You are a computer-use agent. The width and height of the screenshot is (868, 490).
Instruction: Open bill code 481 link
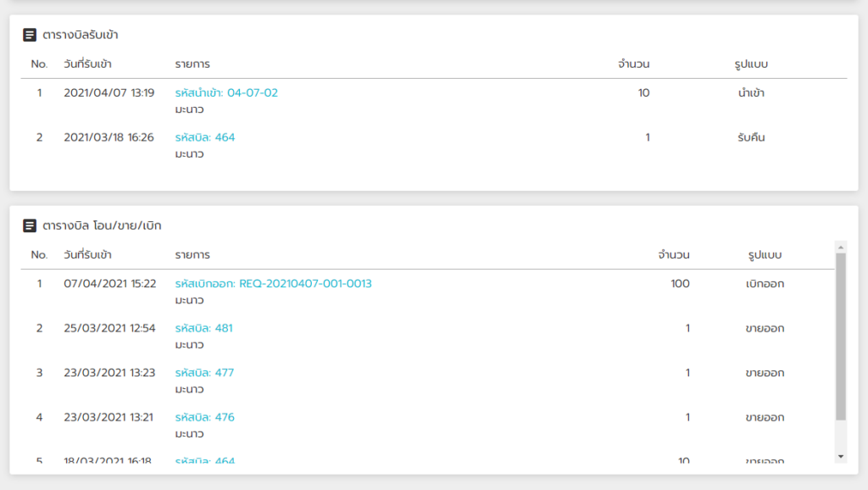point(203,328)
